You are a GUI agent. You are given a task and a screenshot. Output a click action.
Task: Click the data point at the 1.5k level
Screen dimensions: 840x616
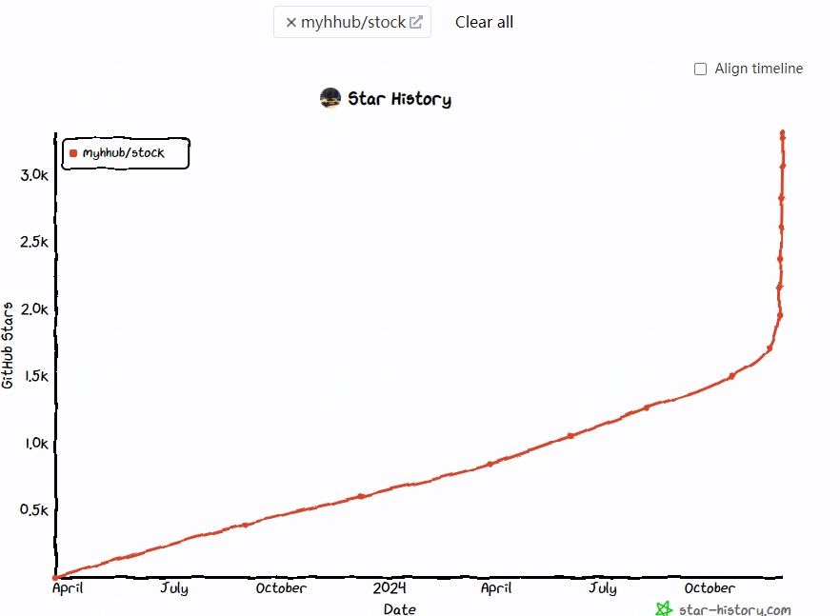click(731, 376)
